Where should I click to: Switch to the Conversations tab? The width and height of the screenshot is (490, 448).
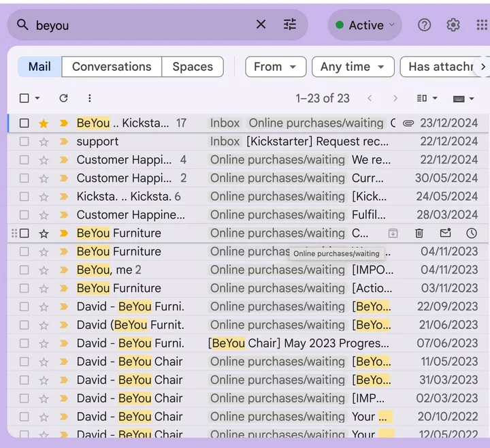coord(112,67)
